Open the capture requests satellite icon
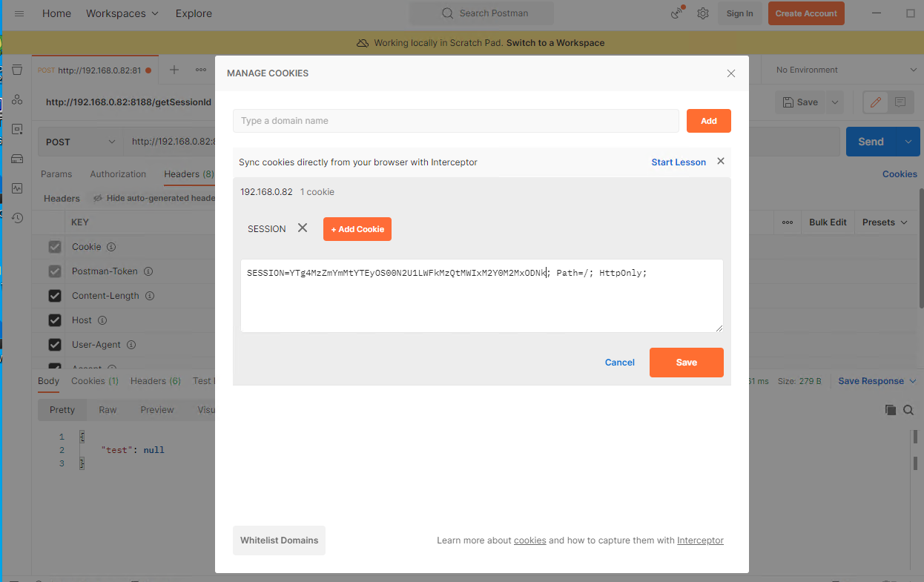 point(676,13)
